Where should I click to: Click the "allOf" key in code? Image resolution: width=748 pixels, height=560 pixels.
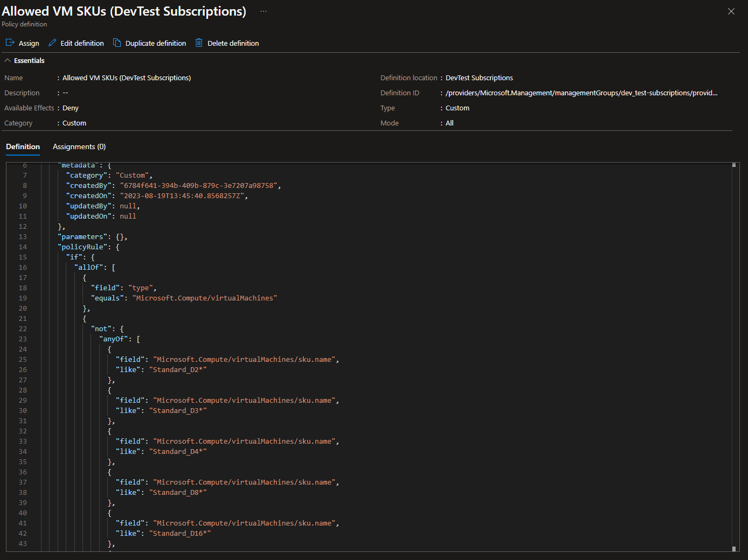[x=89, y=267]
